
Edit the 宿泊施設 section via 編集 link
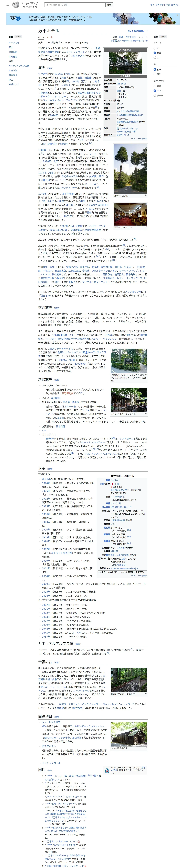[x=57, y=308]
